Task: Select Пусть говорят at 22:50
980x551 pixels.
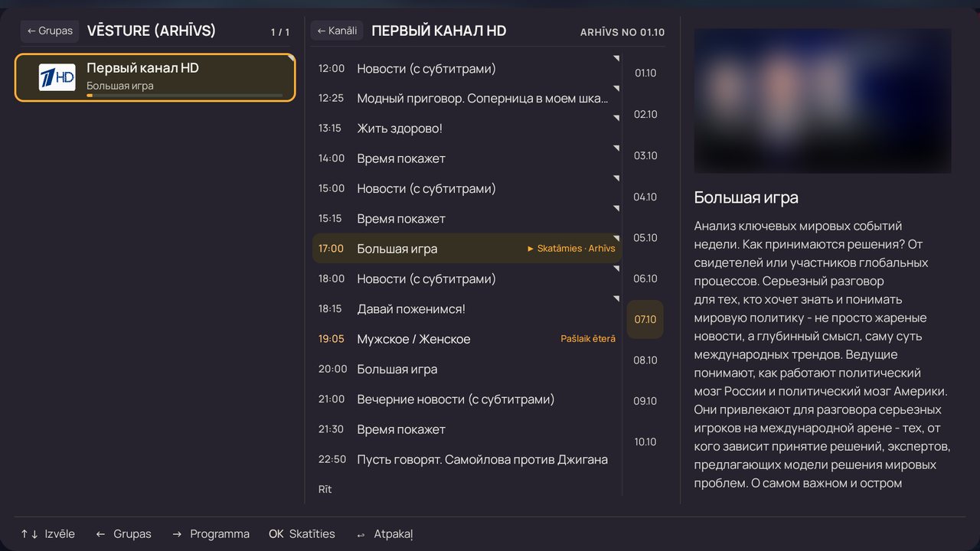Action: pyautogui.click(x=467, y=459)
